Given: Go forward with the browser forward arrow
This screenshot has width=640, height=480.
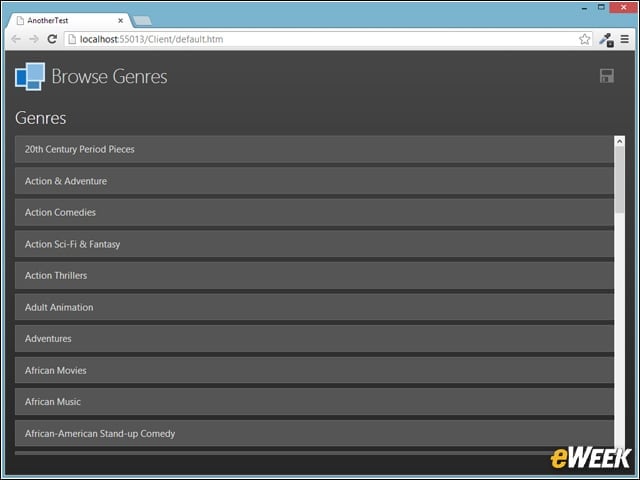Looking at the screenshot, I should pyautogui.click(x=34, y=39).
